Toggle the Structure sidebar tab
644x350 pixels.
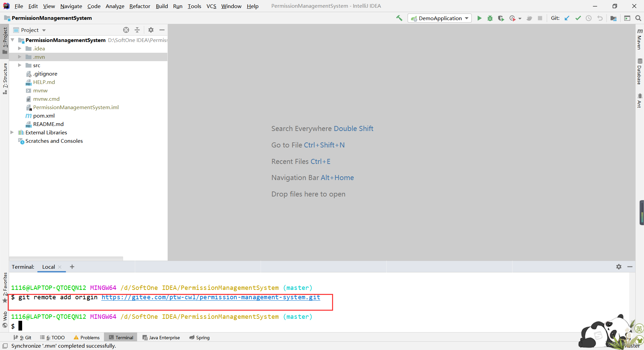coord(5,79)
